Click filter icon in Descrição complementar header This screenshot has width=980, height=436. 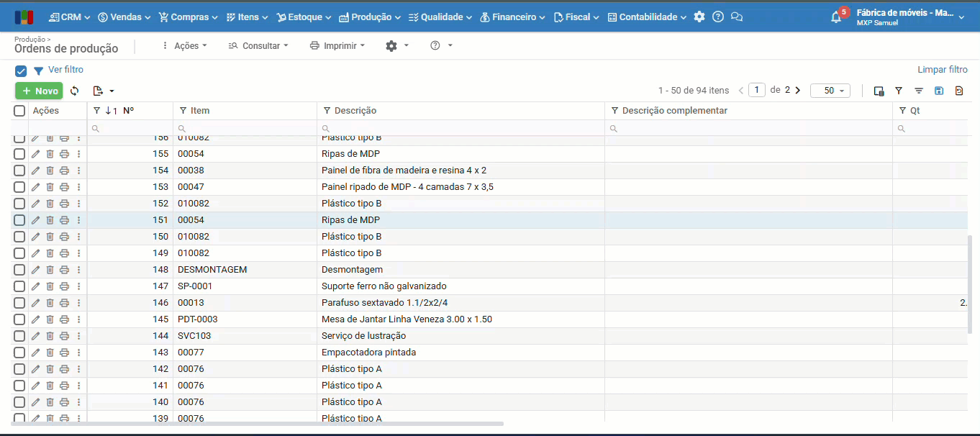pos(614,111)
